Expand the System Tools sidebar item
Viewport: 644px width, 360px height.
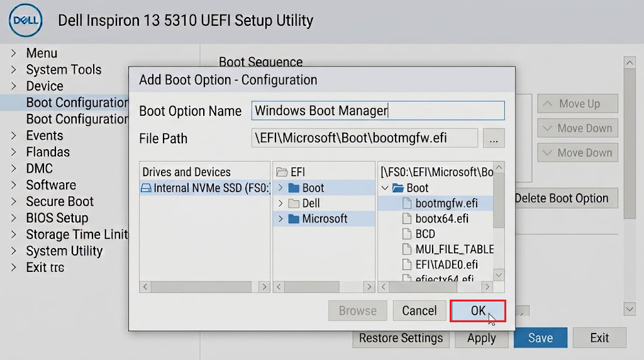(x=14, y=69)
